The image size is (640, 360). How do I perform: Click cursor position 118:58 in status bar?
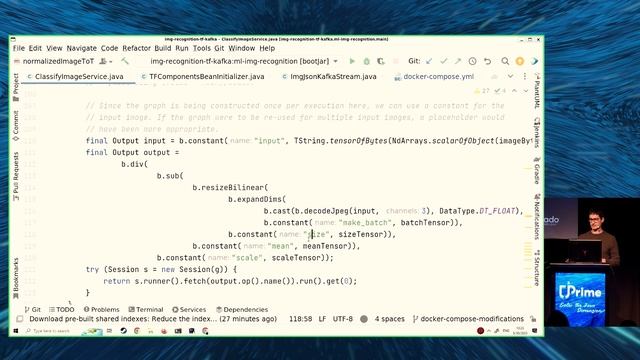[x=300, y=319]
